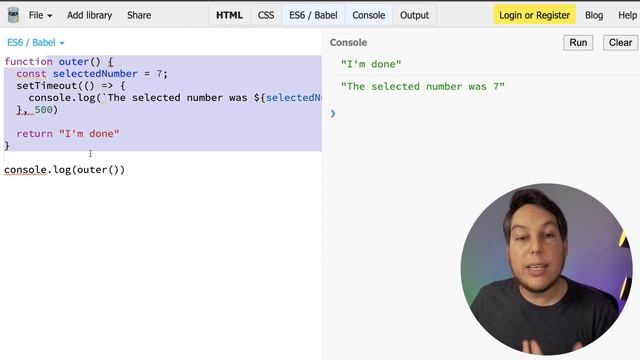Click the return "I'm done" code line

68,133
